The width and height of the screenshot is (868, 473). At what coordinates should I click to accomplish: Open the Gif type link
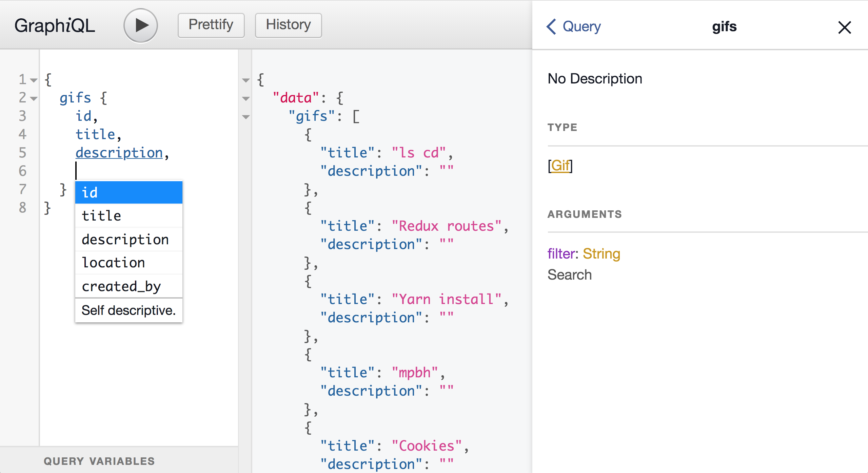pyautogui.click(x=560, y=166)
